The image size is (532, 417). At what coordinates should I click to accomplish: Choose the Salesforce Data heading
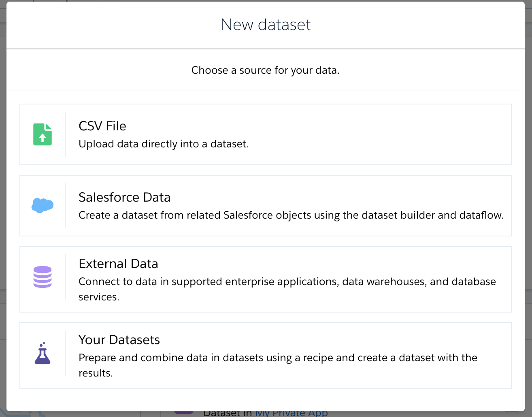click(125, 197)
